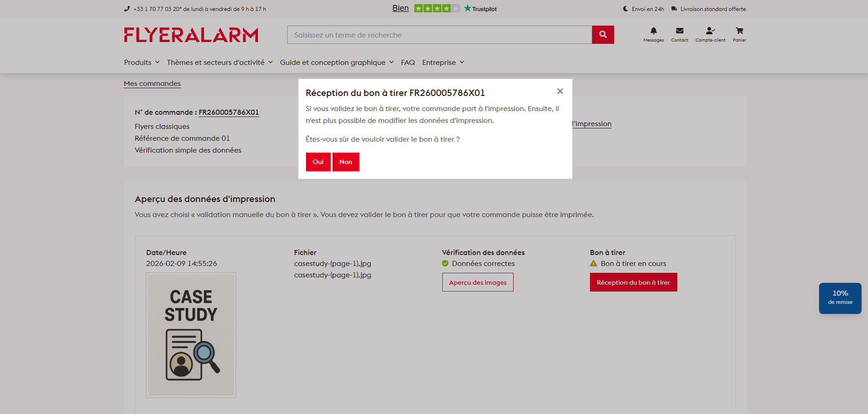Decline with the Non button
The image size is (868, 414).
[x=346, y=162]
